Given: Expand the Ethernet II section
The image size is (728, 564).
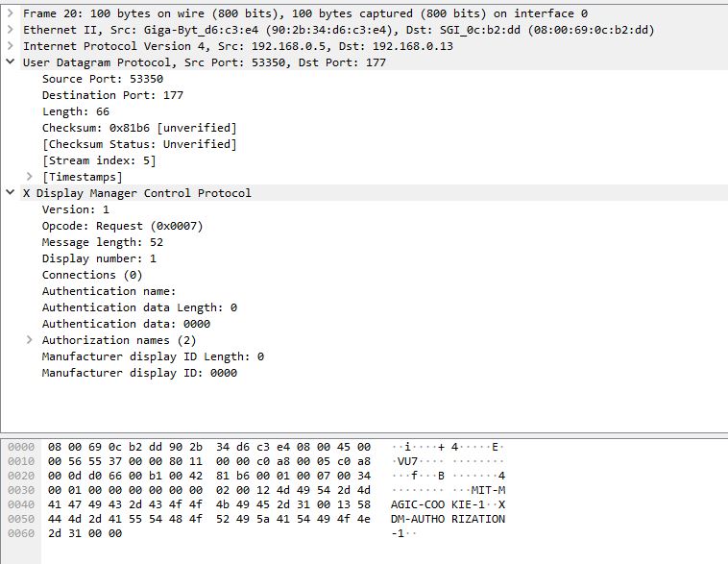Looking at the screenshot, I should [x=11, y=30].
